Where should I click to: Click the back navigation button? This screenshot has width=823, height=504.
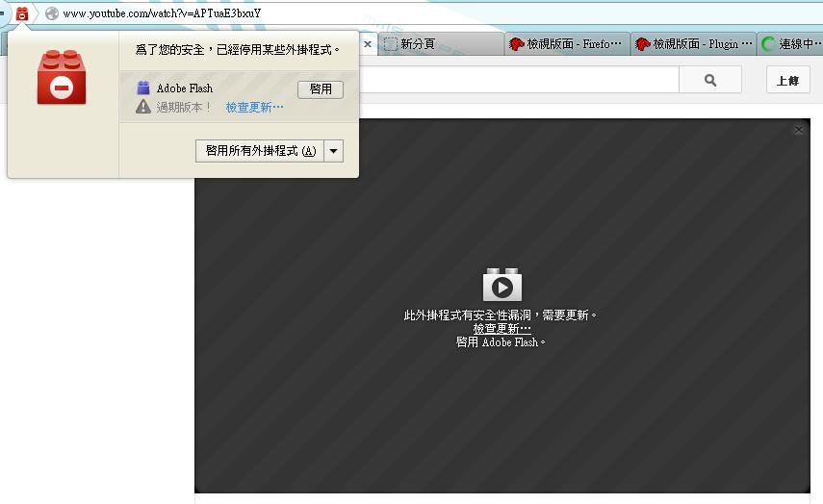click(3, 13)
